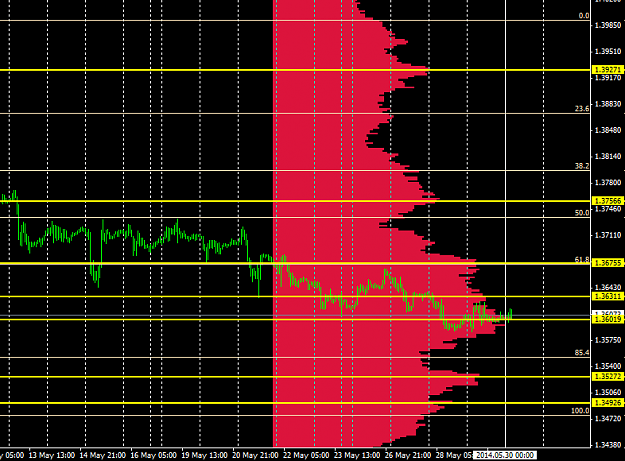Screen dimensions: 625x461
Task: Click the 1.34380 price scale value
Action: click(x=608, y=445)
